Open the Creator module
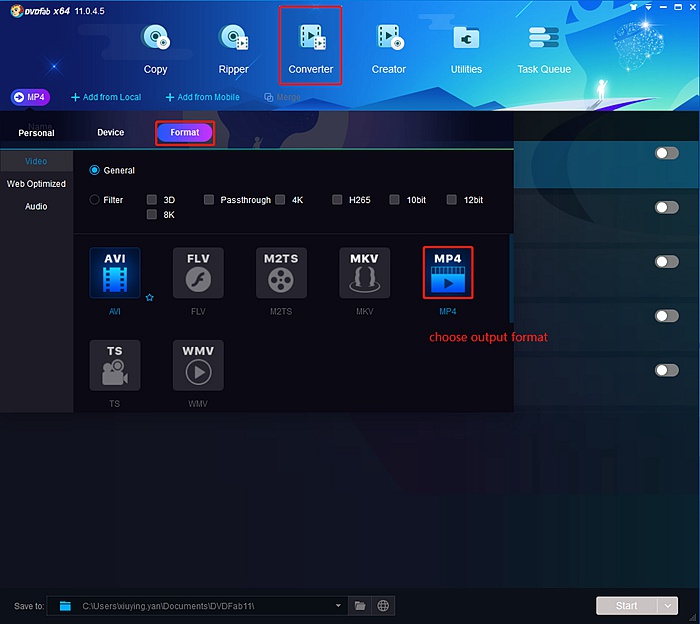The image size is (700, 624). 389,49
